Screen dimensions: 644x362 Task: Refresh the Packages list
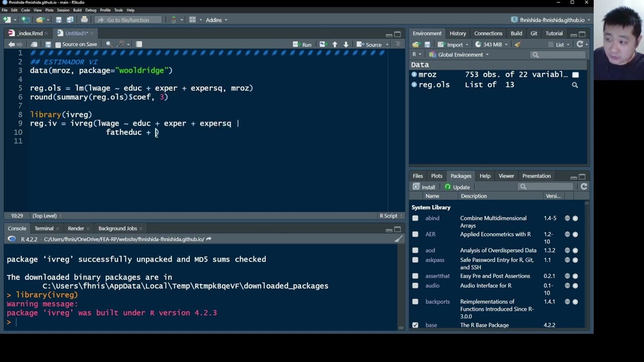(x=584, y=187)
